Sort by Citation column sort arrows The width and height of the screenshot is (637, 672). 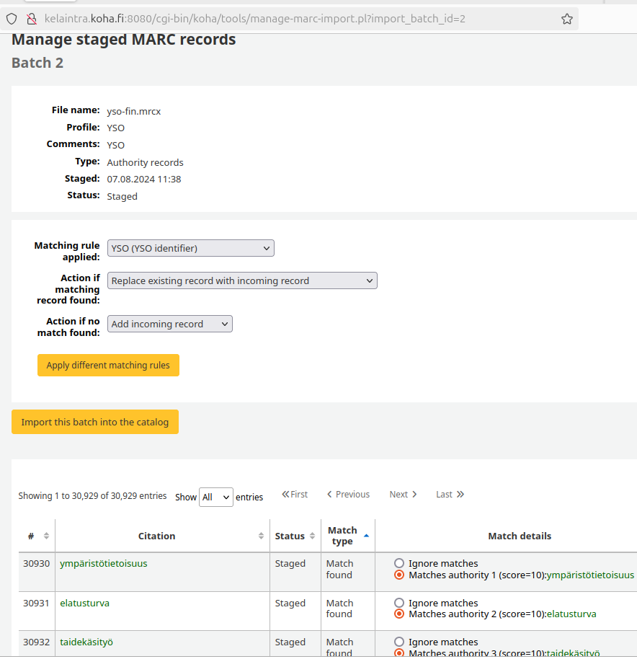click(261, 536)
